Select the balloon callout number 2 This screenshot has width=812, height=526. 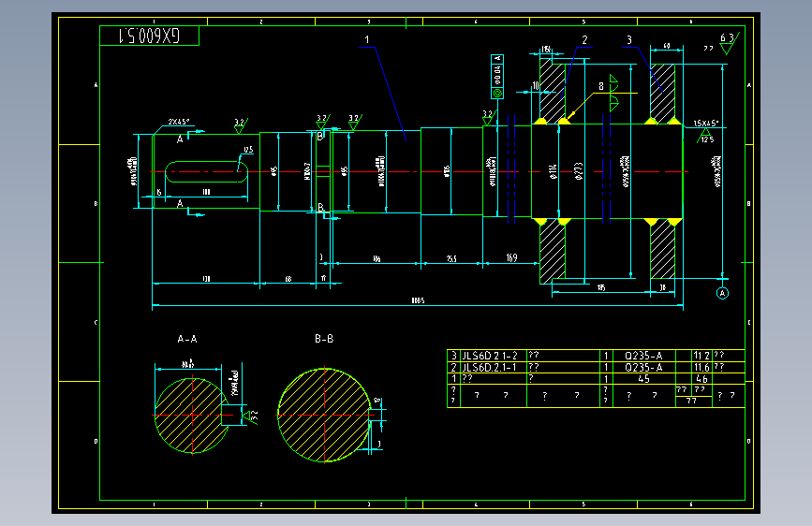coord(584,40)
